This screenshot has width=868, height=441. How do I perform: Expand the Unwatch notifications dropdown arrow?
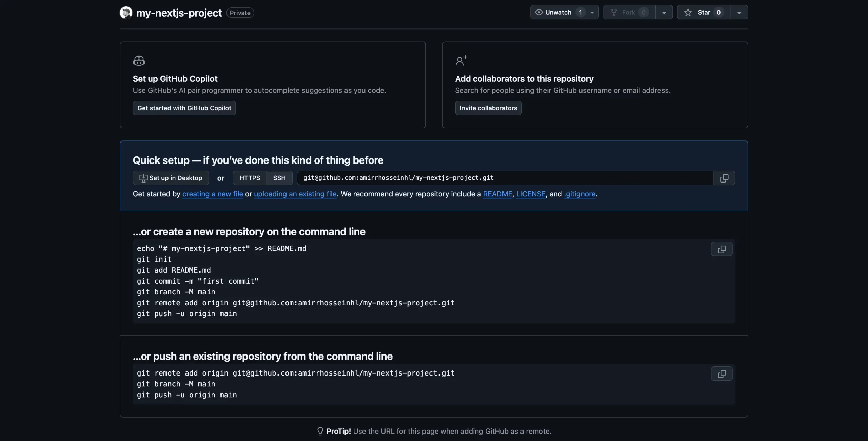(x=592, y=12)
